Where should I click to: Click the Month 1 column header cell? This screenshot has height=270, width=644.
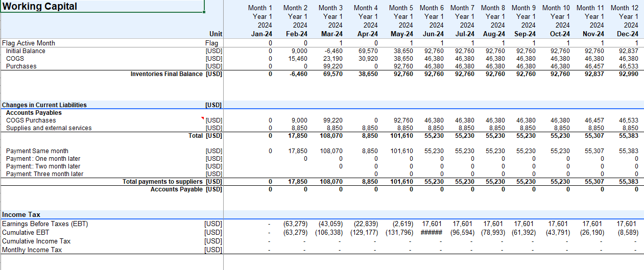pyautogui.click(x=260, y=8)
